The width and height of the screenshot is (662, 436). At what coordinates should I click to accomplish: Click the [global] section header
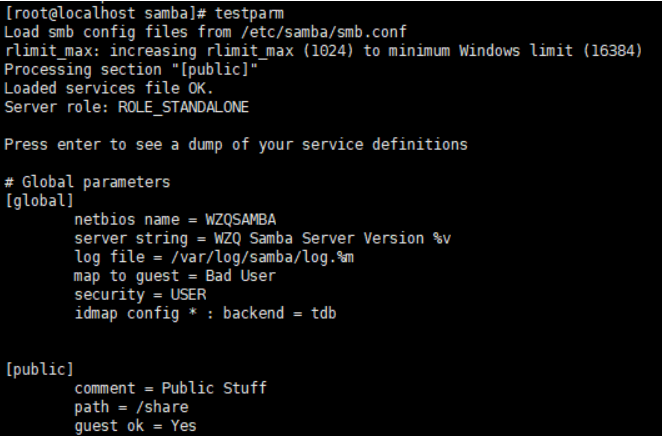(35, 200)
